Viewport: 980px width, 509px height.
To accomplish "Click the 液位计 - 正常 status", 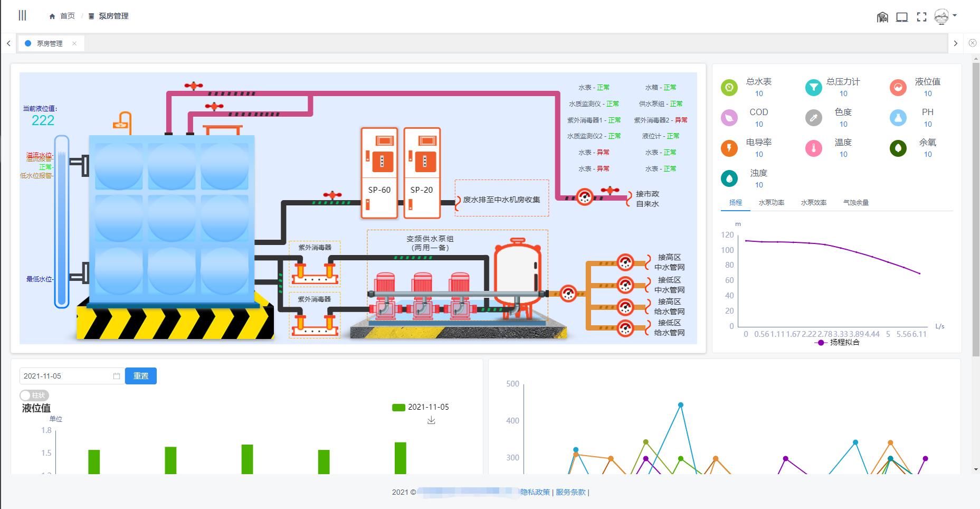I will [661, 136].
